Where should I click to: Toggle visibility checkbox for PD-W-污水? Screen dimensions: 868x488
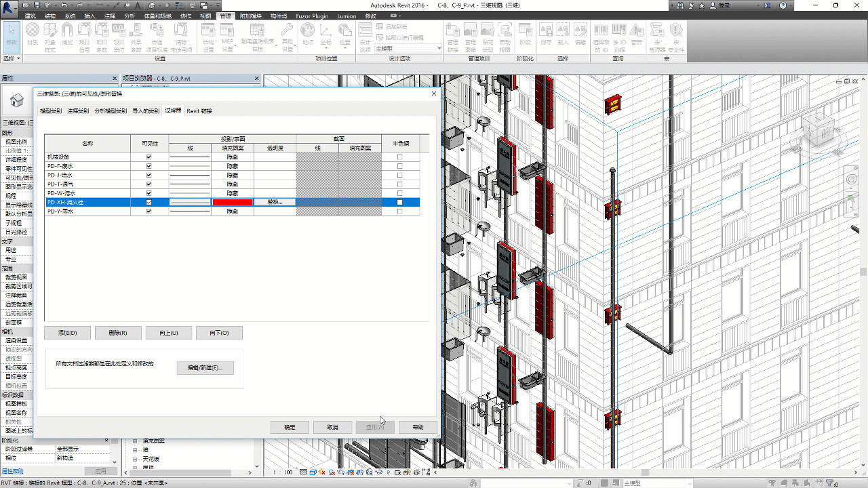click(x=149, y=193)
